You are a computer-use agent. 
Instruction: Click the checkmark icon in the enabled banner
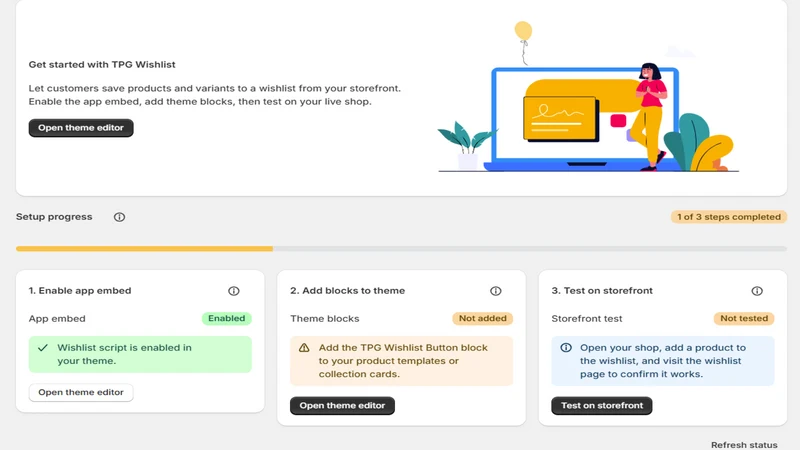(x=43, y=348)
